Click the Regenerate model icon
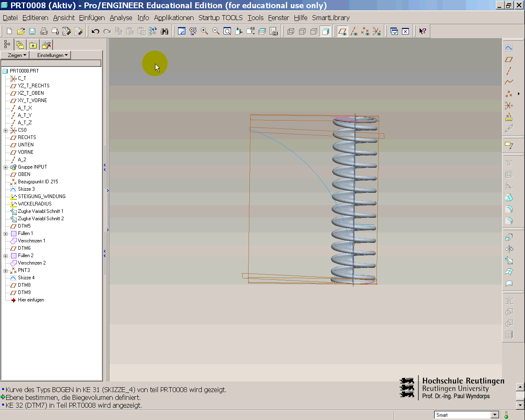This screenshot has height=420, width=525. pyautogui.click(x=153, y=31)
